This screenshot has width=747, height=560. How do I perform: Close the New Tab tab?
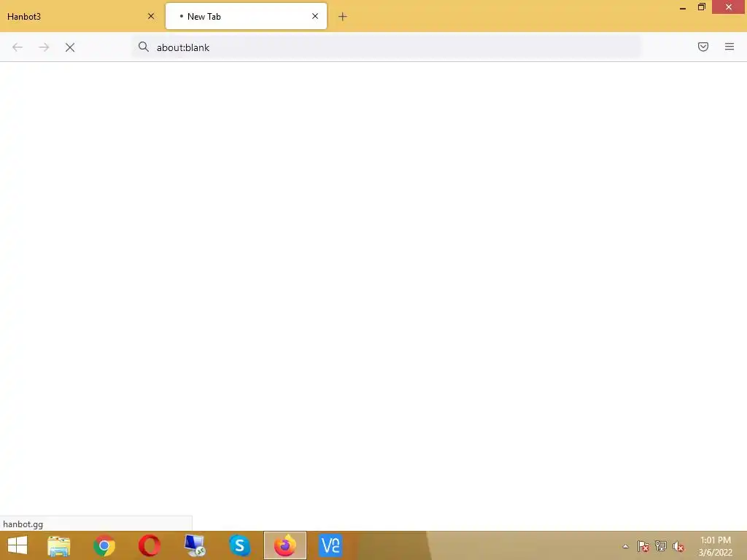[315, 16]
